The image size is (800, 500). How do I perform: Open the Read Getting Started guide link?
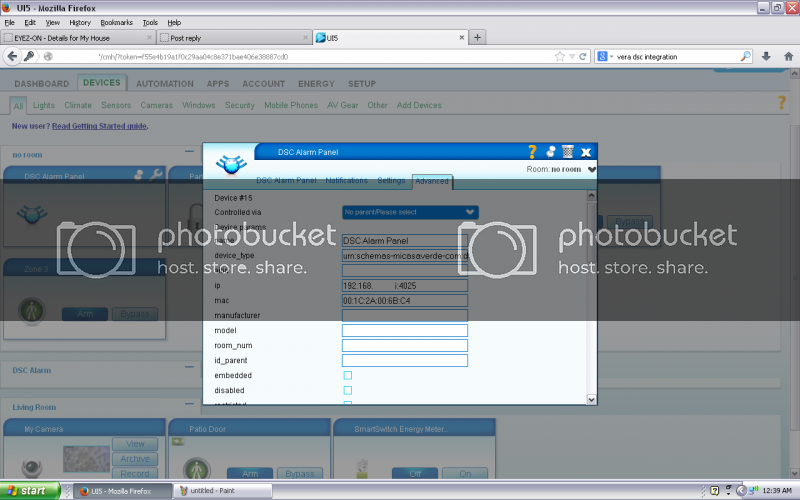[x=99, y=126]
